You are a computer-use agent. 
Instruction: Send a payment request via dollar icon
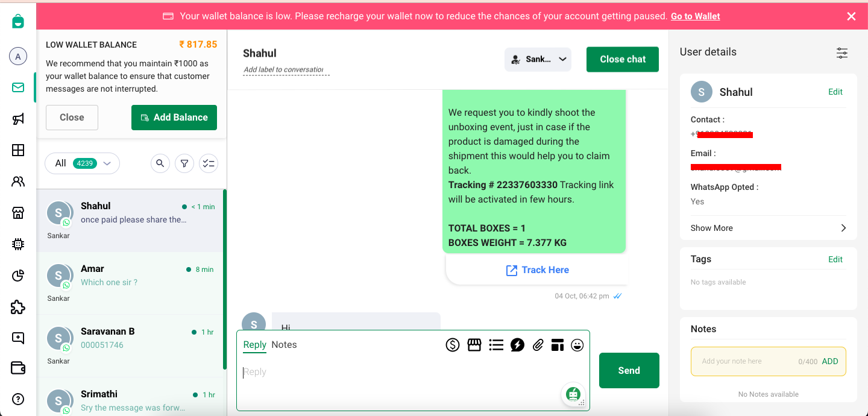pyautogui.click(x=453, y=344)
